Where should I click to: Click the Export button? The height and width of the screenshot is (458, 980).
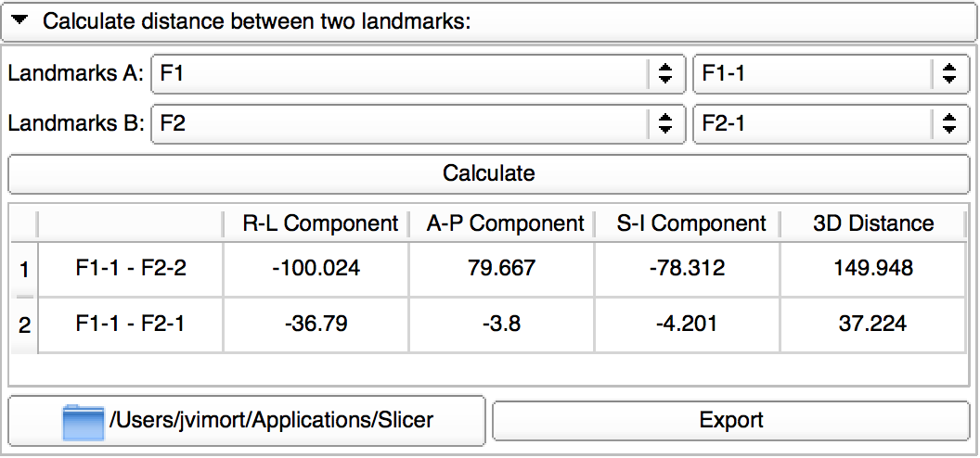coord(731,420)
